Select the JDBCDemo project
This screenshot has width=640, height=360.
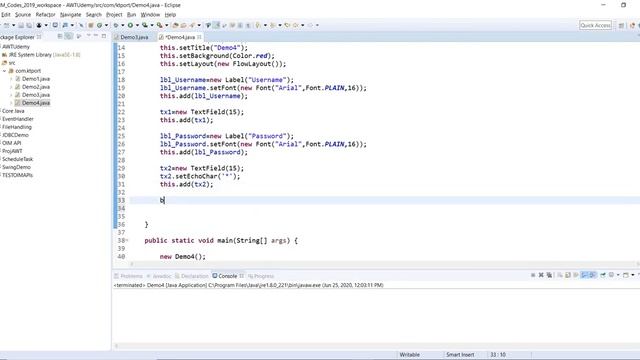click(x=16, y=135)
